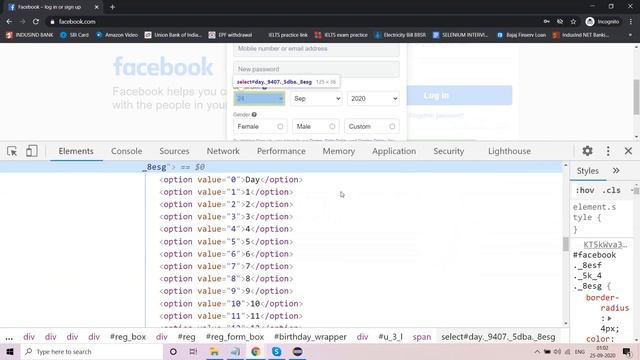The width and height of the screenshot is (640, 360).
Task: Open Chrome from the taskbar
Action: (x=256, y=351)
